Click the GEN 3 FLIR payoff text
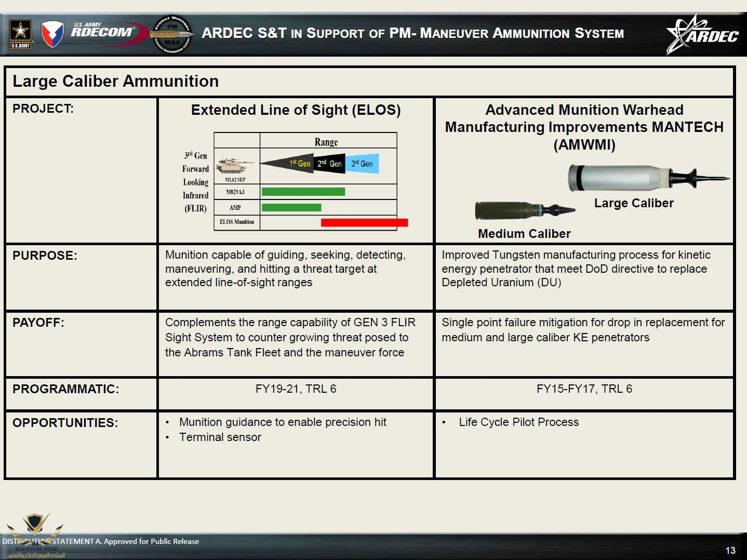 [x=290, y=337]
